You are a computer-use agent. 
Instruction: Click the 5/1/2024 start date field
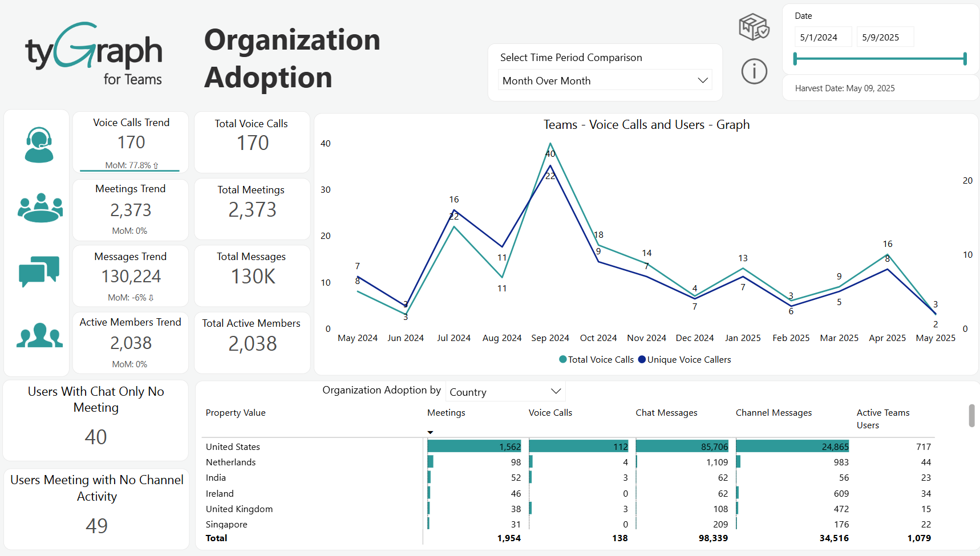pos(823,36)
